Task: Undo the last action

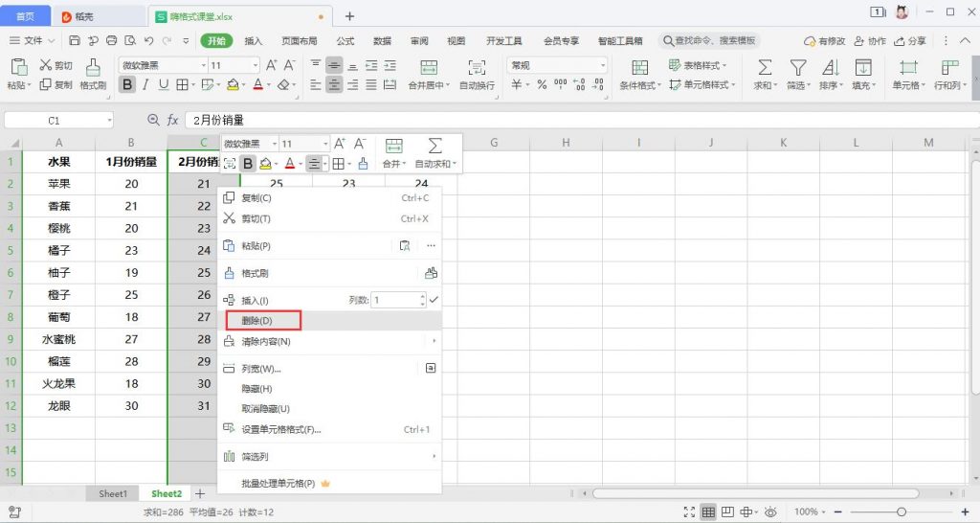Action: (148, 40)
